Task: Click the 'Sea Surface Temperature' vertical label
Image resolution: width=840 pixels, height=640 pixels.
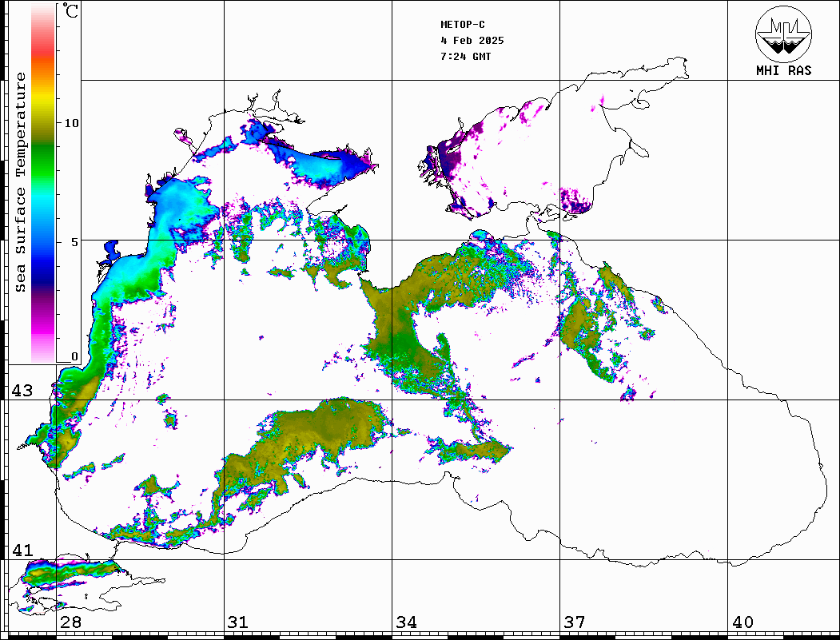Action: (20, 183)
